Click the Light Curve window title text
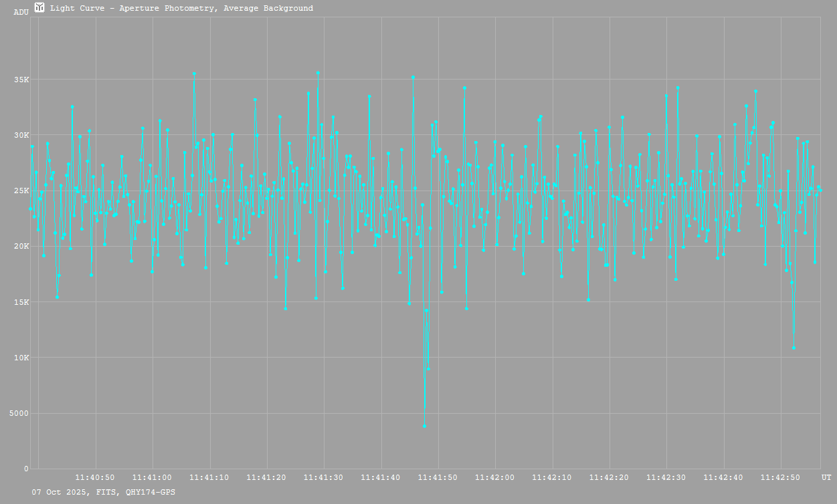Viewport: 837px width, 504px height. point(181,8)
